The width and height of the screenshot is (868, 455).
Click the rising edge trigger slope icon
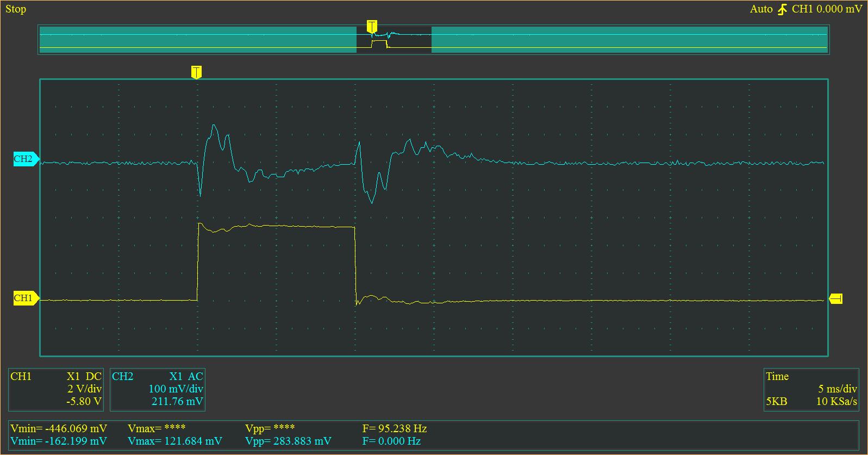point(782,9)
